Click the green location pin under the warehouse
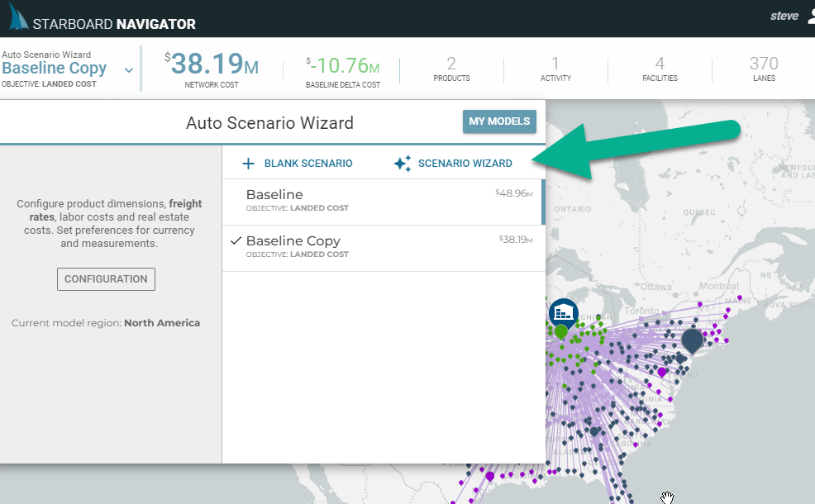Image resolution: width=815 pixels, height=504 pixels. [561, 332]
